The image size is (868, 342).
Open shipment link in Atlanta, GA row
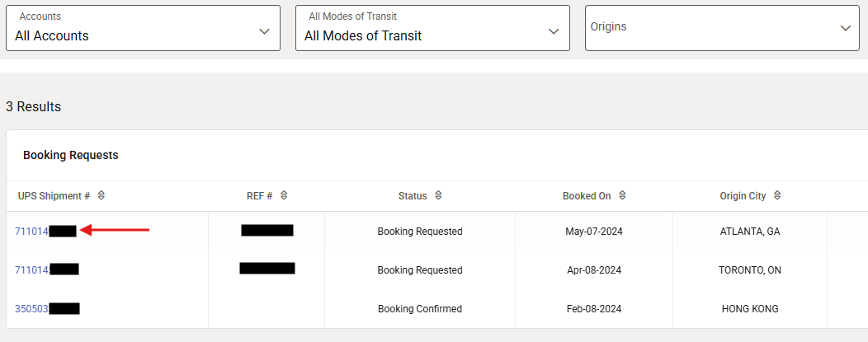coord(32,232)
